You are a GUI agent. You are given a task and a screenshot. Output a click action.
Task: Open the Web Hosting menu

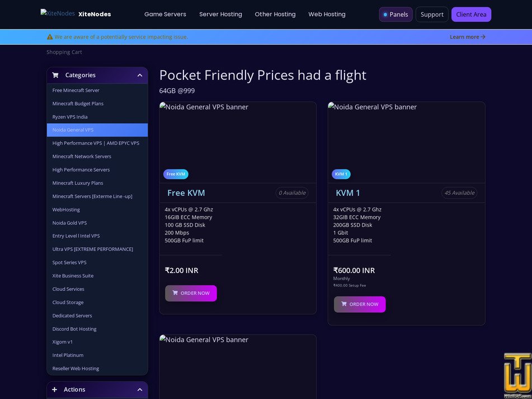click(x=327, y=14)
